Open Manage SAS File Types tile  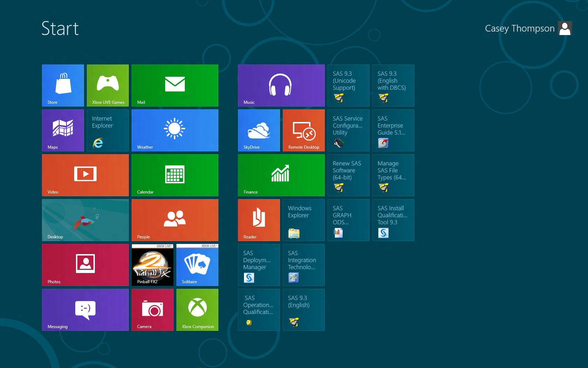[x=393, y=175]
